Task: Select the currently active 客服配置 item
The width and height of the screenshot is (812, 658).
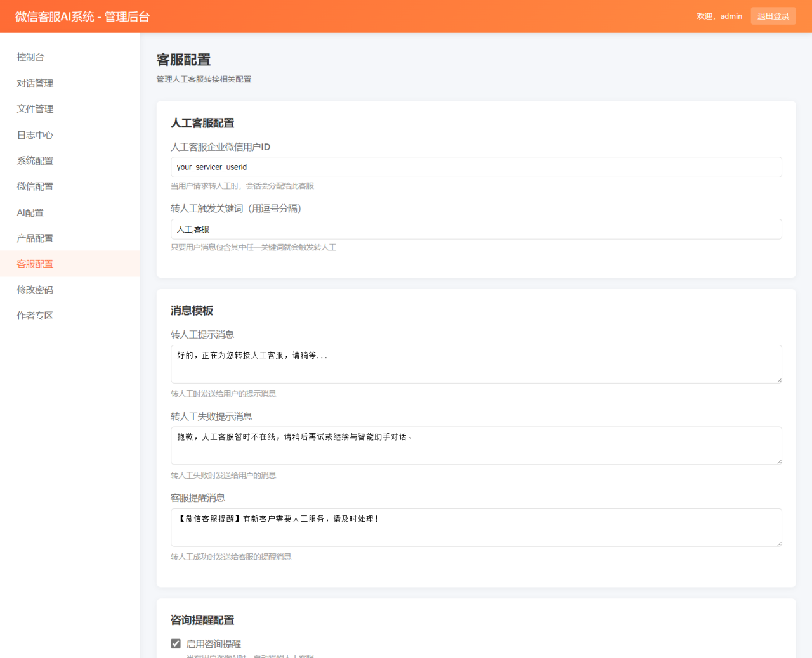Action: tap(35, 264)
